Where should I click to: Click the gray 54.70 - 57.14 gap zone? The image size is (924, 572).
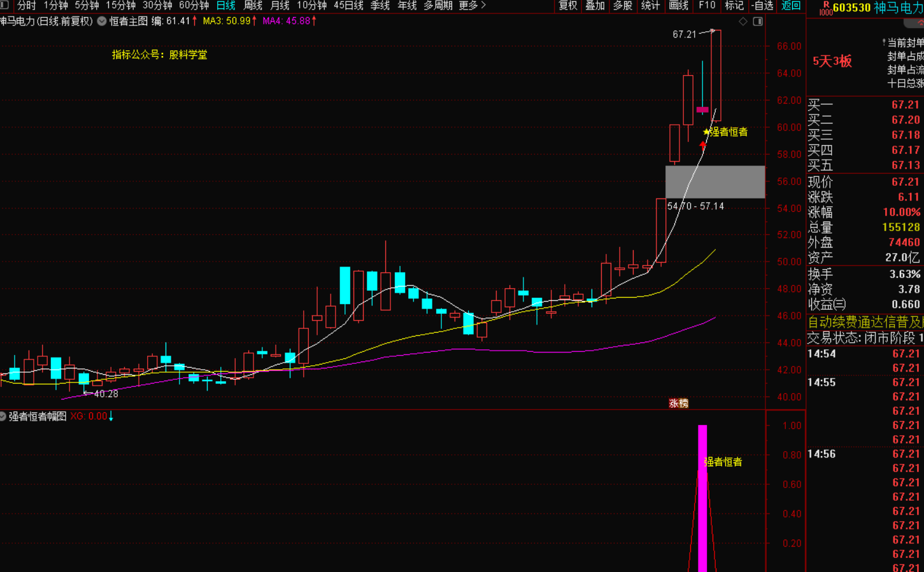[714, 182]
